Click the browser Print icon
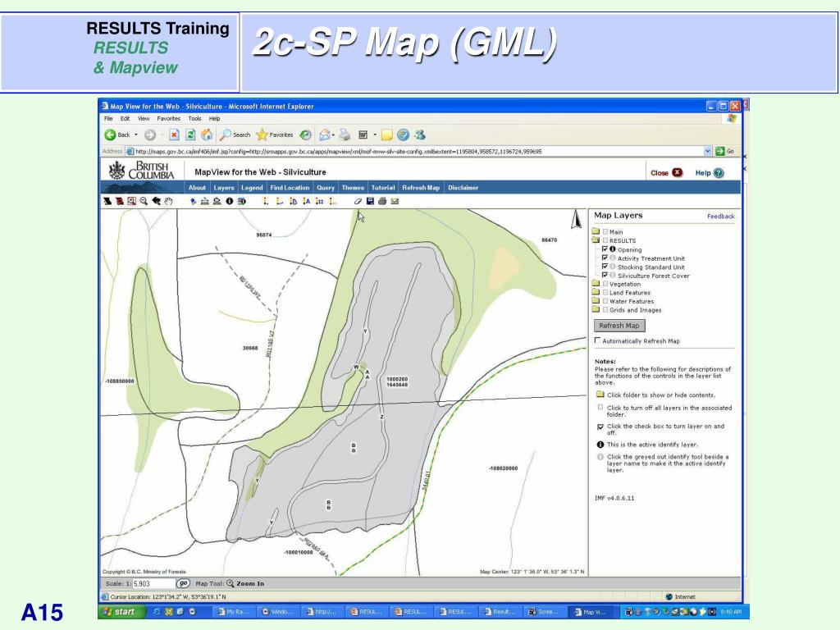Viewport: 840px width, 630px height. (345, 135)
